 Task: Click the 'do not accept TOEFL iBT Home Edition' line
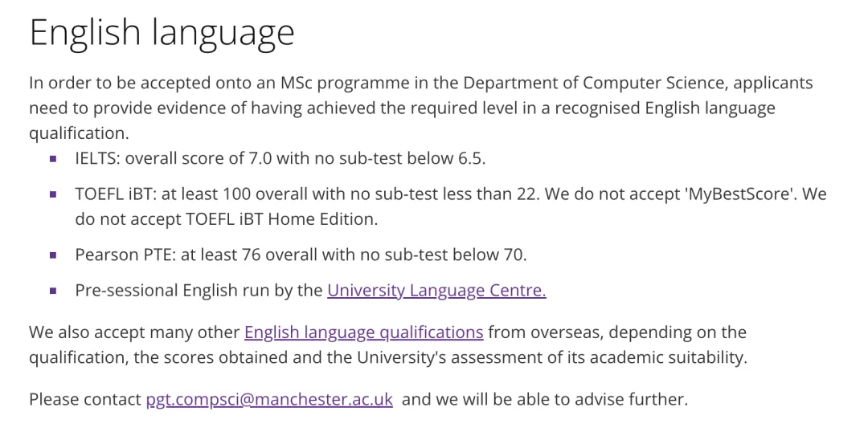click(226, 218)
